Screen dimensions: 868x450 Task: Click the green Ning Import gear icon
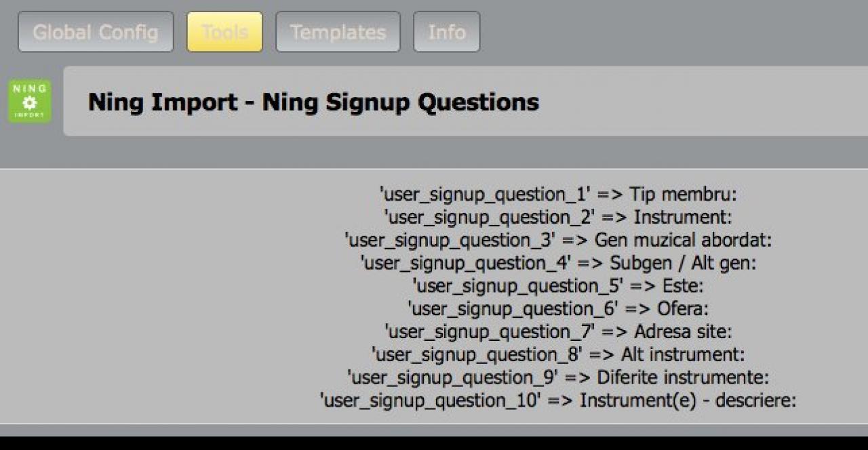(x=30, y=102)
